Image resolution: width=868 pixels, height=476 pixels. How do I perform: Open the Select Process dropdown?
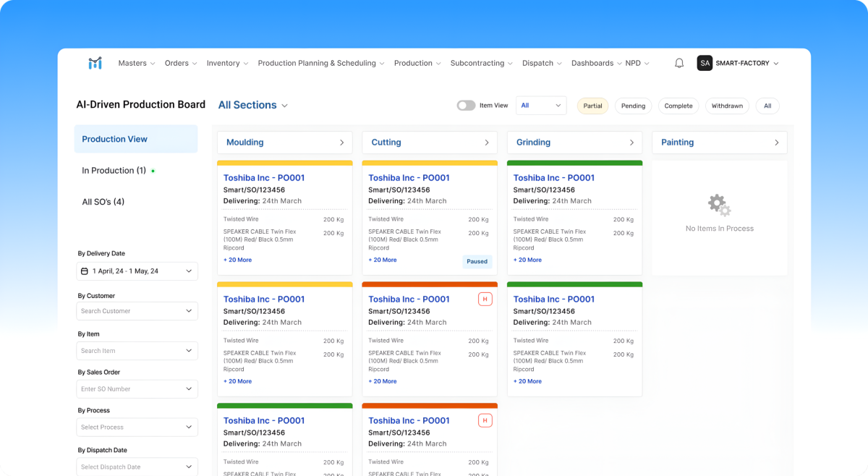137,427
